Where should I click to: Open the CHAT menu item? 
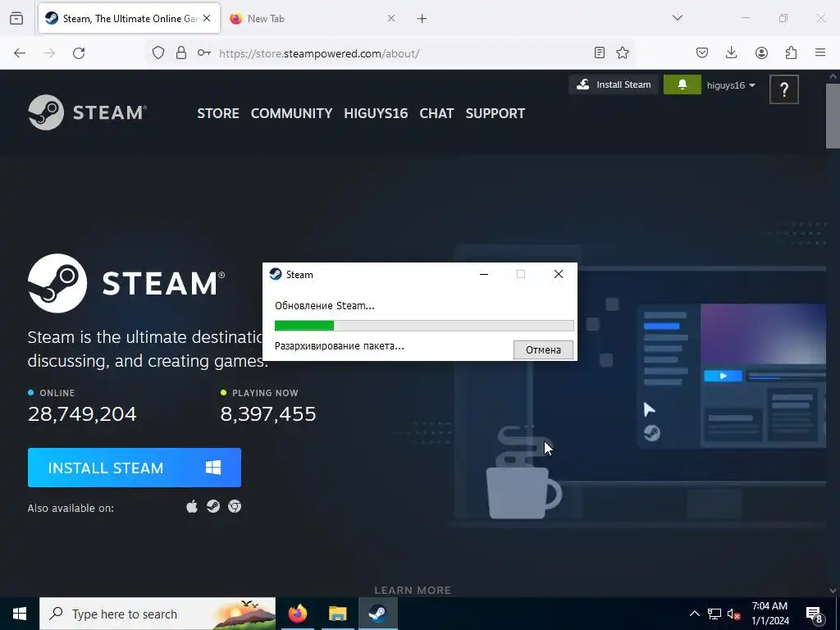[x=436, y=113]
